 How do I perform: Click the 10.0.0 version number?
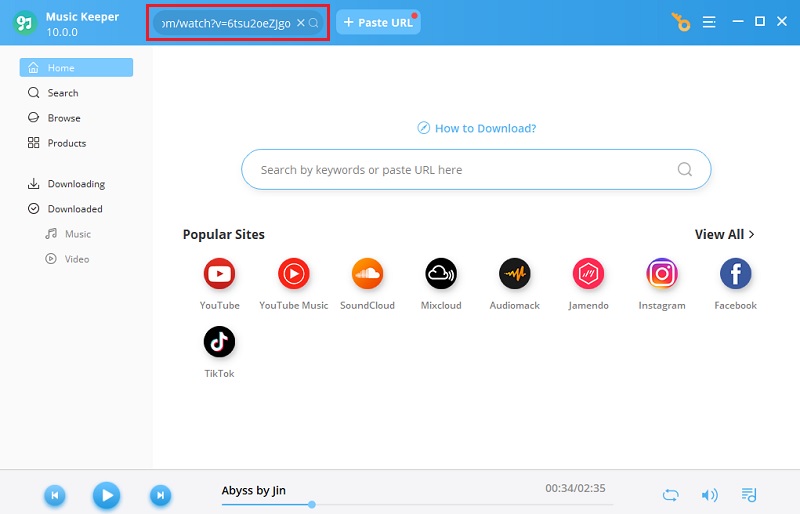coord(62,32)
